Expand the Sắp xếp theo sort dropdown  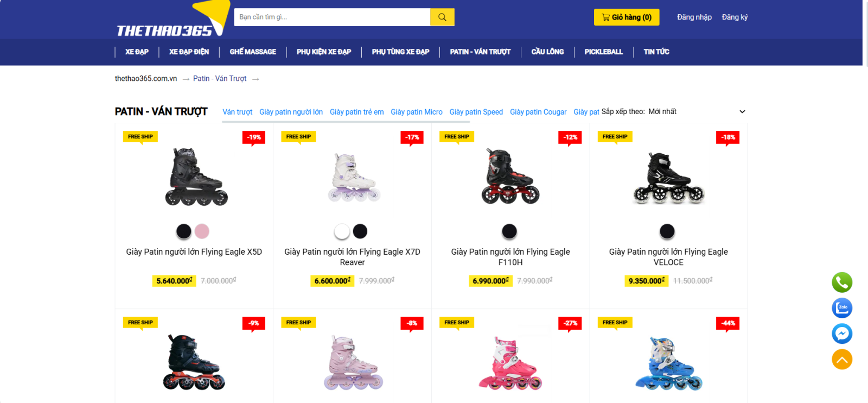674,111
